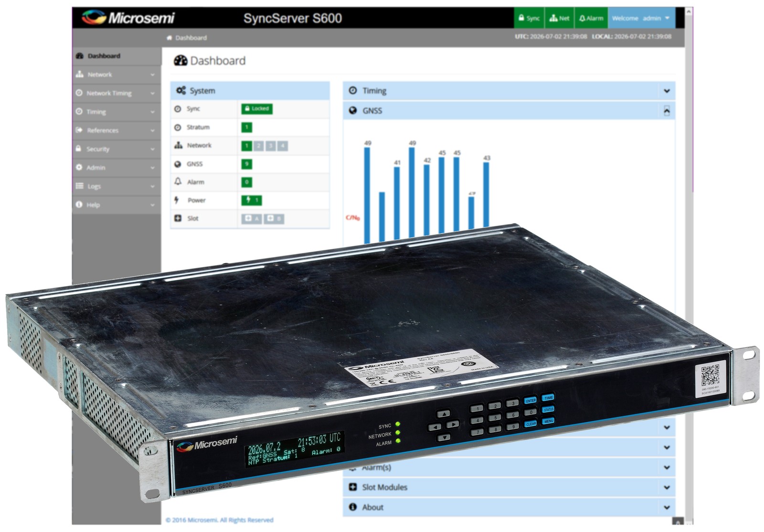Image resolution: width=764 pixels, height=532 pixels.
Task: Click the GNSS signal bar labeled 43
Action: click(486, 194)
